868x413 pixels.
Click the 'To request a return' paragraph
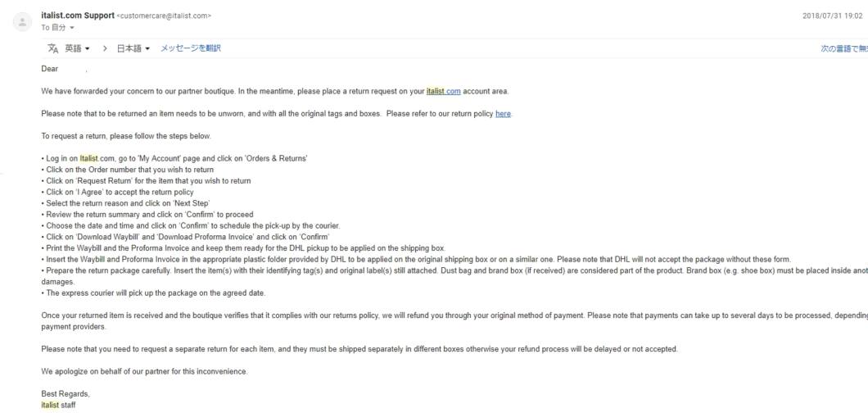[126, 136]
